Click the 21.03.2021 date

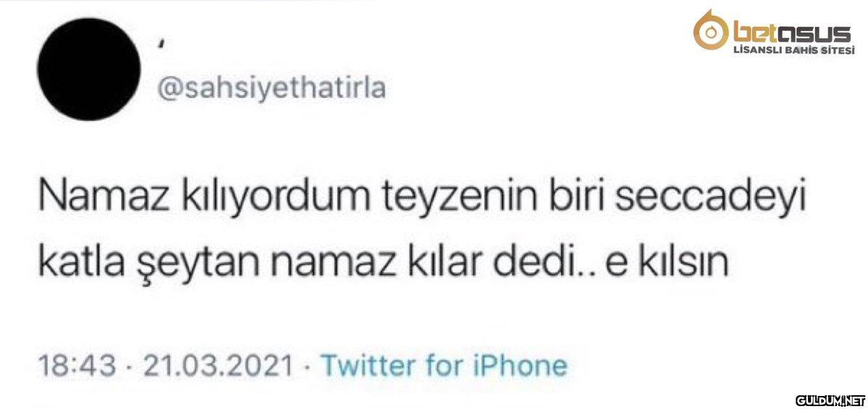(x=218, y=366)
